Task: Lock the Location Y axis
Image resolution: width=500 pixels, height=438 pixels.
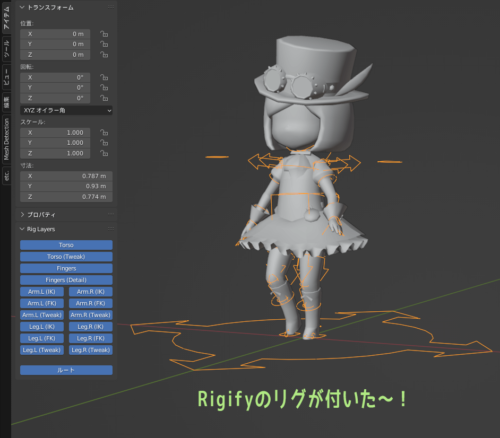Action: pos(104,44)
